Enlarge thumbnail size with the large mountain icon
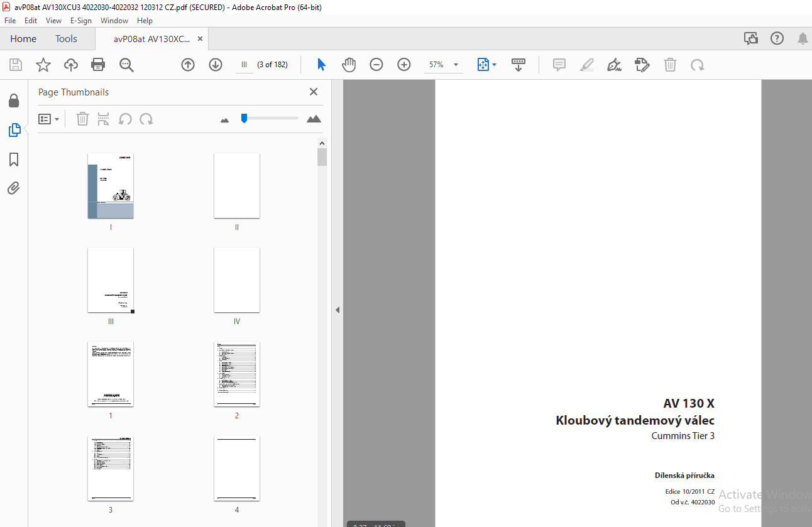Image resolution: width=812 pixels, height=527 pixels. (314, 119)
